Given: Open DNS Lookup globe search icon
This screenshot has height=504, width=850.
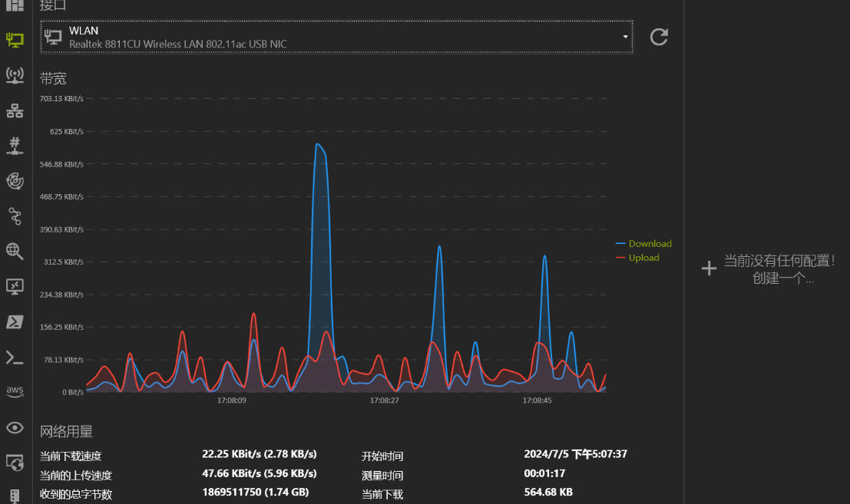Looking at the screenshot, I should [15, 251].
